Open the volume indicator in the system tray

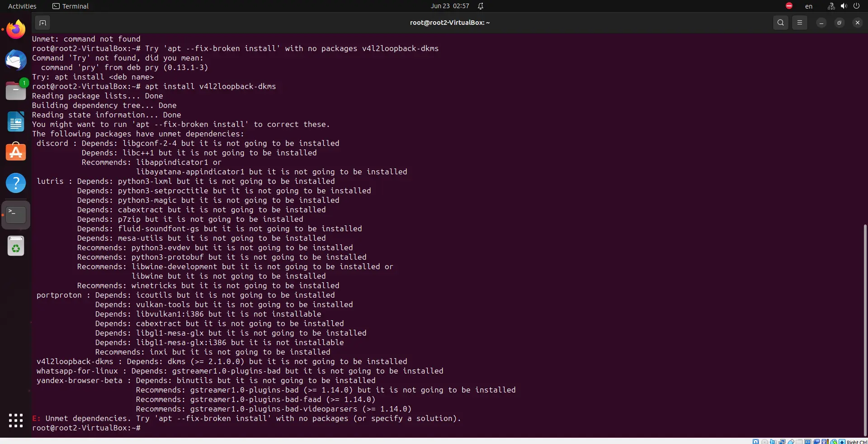click(x=844, y=6)
